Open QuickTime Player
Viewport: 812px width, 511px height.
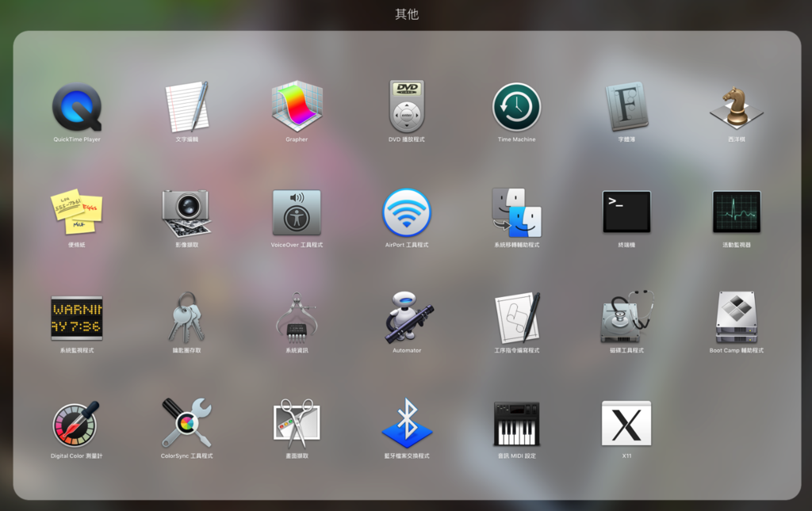pyautogui.click(x=77, y=107)
